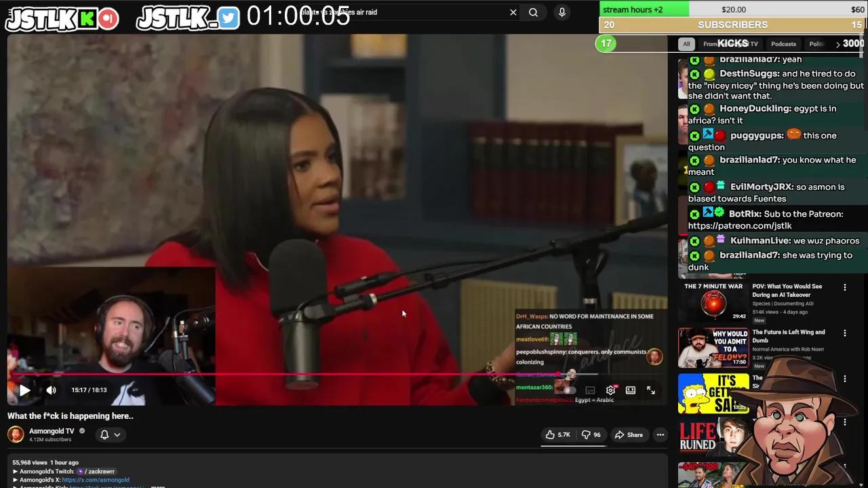Click the '55,968 views 1 hour ago' text

coord(45,463)
